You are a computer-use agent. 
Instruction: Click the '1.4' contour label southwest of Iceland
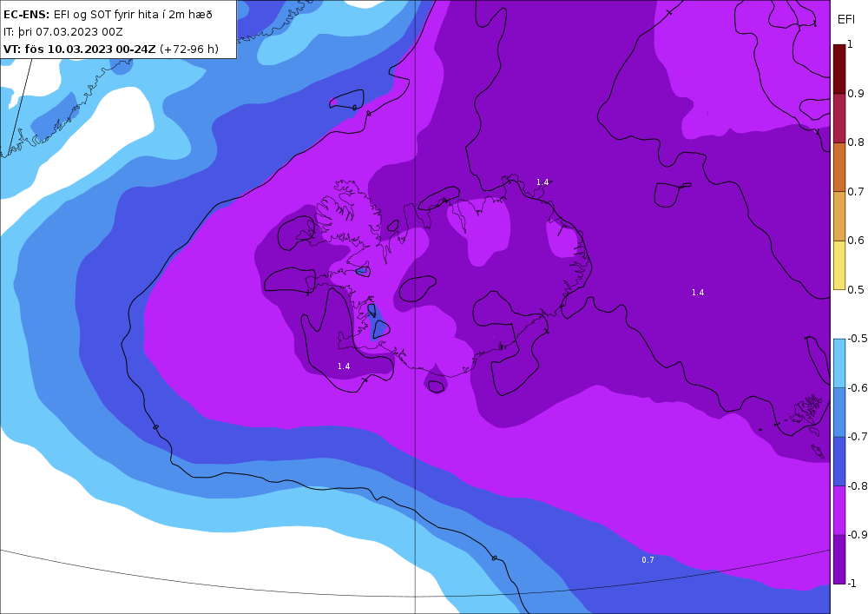pyautogui.click(x=344, y=366)
